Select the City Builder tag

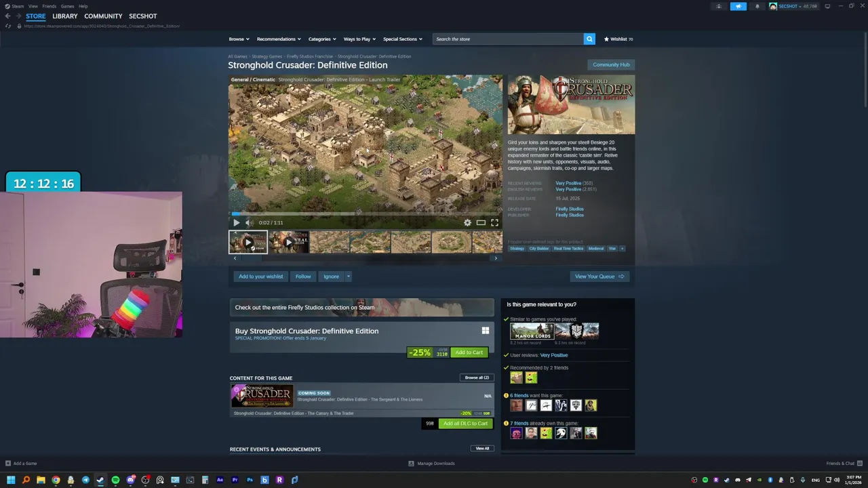click(x=539, y=249)
